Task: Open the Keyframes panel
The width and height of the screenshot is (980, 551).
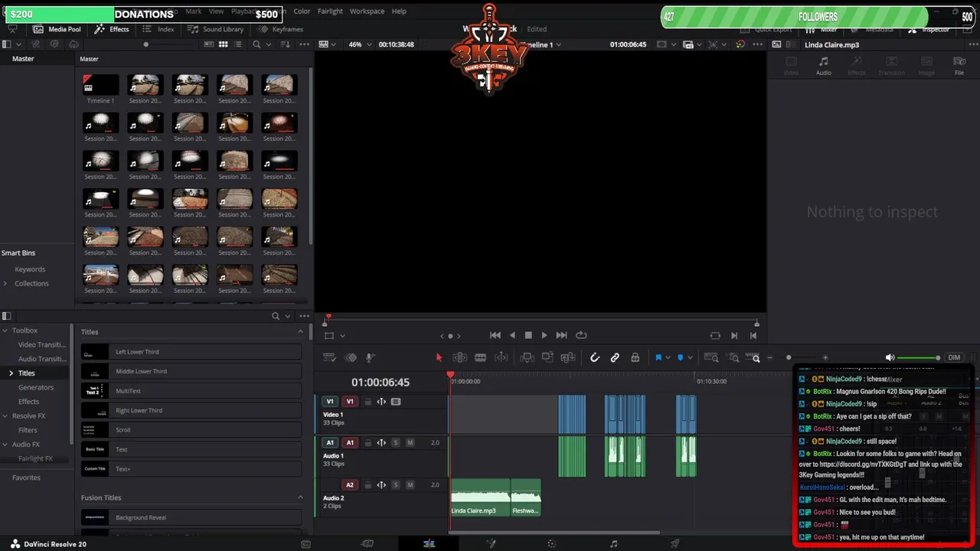Action: click(x=280, y=29)
